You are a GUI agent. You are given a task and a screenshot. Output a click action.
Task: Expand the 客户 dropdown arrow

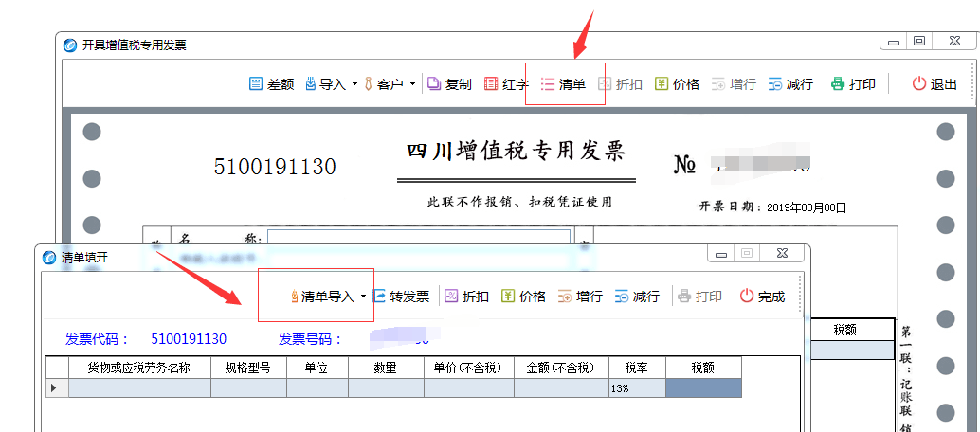coord(412,84)
